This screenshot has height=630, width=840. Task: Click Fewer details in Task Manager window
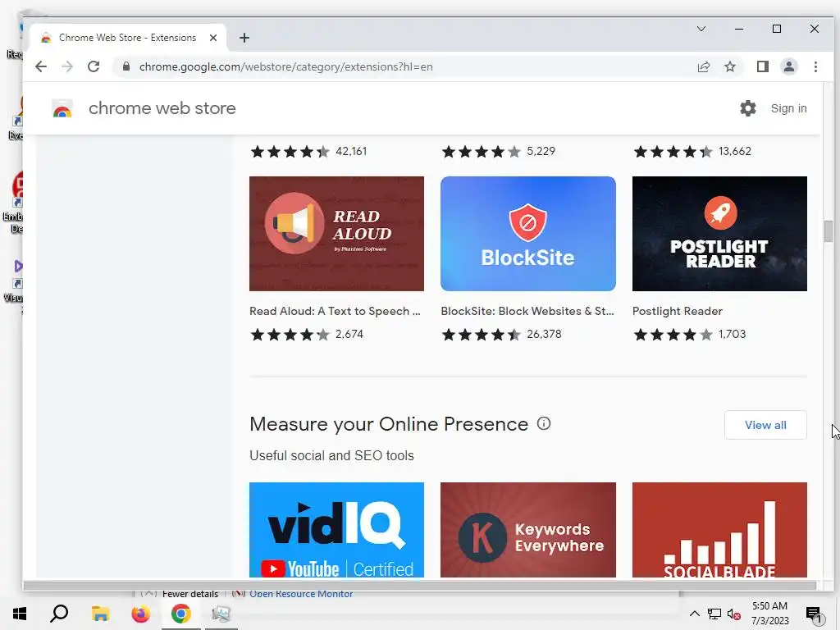pos(190,594)
